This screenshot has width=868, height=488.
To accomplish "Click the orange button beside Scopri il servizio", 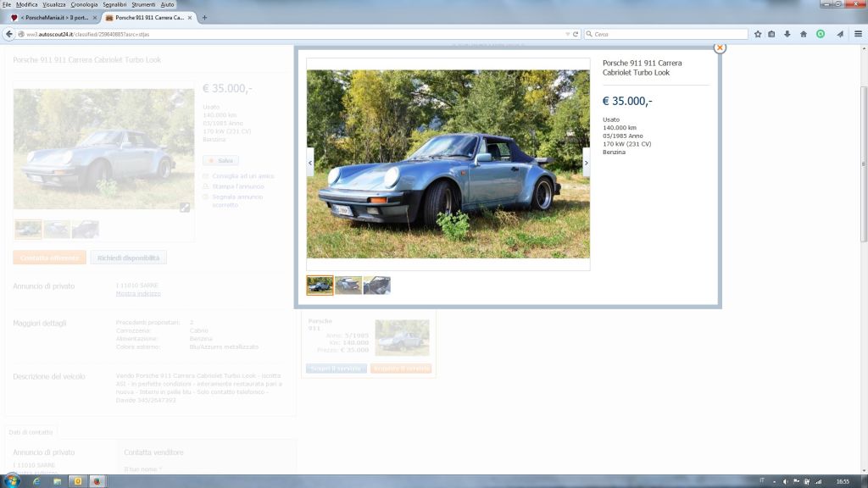I will 401,369.
